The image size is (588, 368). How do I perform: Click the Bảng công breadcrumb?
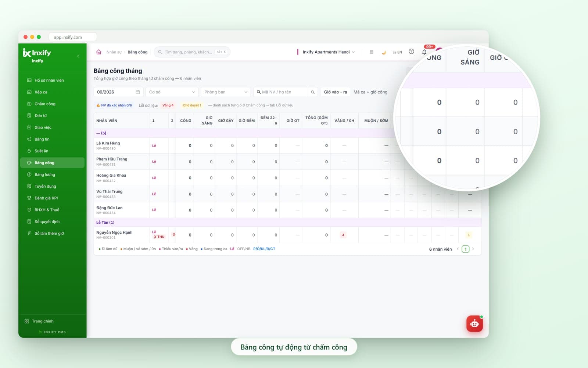137,52
